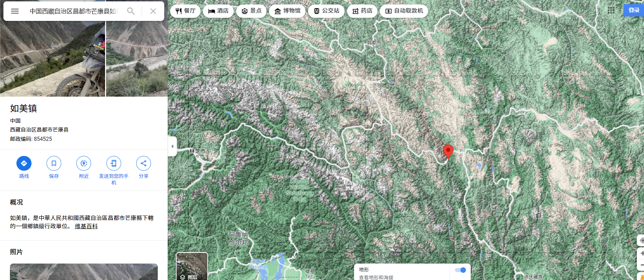
Task: Click the search magnifier icon
Action: [131, 11]
